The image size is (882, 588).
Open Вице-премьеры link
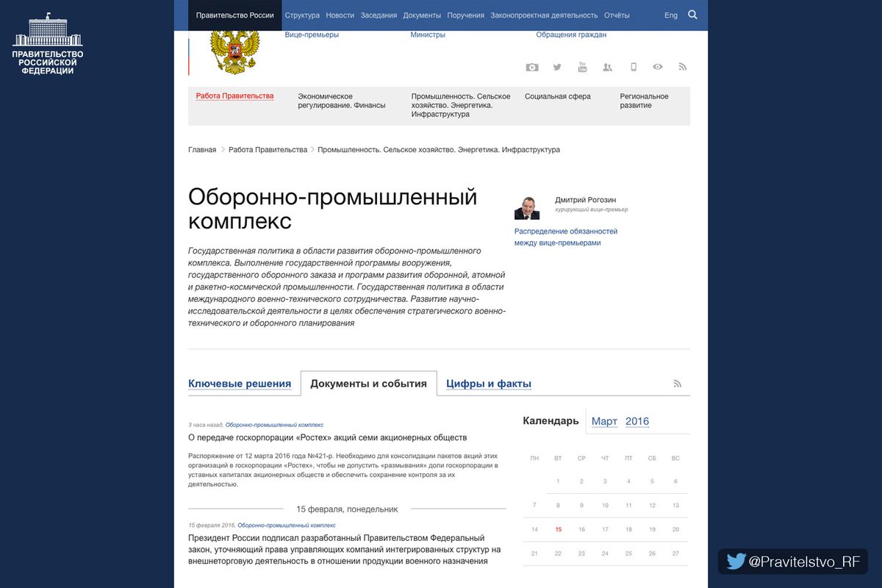(312, 35)
